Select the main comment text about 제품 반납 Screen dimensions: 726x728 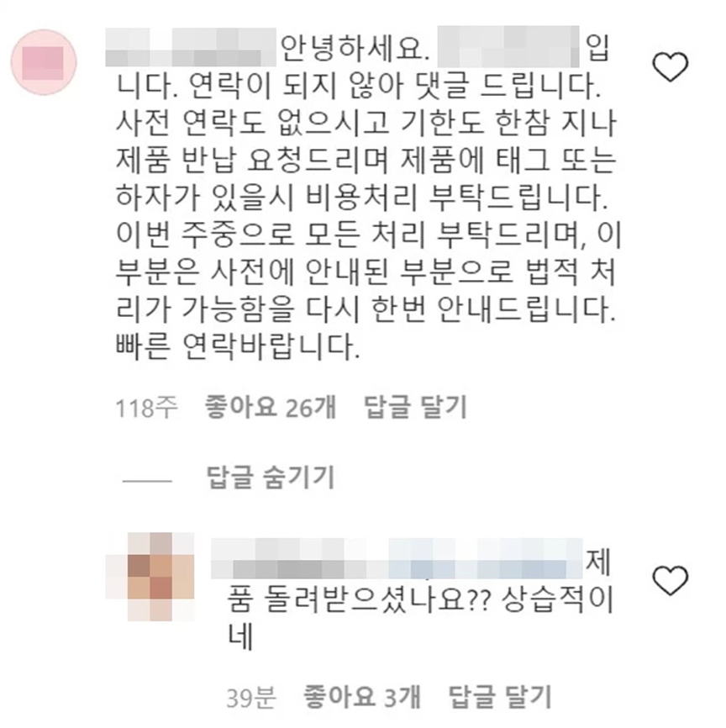(366, 160)
